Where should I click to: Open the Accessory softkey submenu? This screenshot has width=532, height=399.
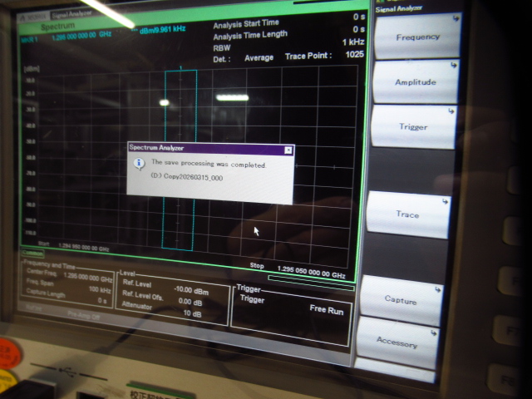point(397,342)
